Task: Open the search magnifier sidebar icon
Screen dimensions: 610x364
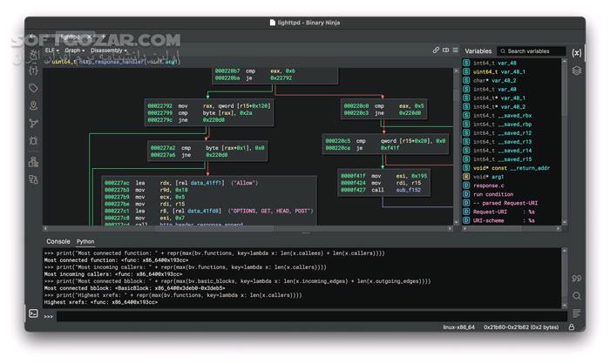Action: point(577,296)
